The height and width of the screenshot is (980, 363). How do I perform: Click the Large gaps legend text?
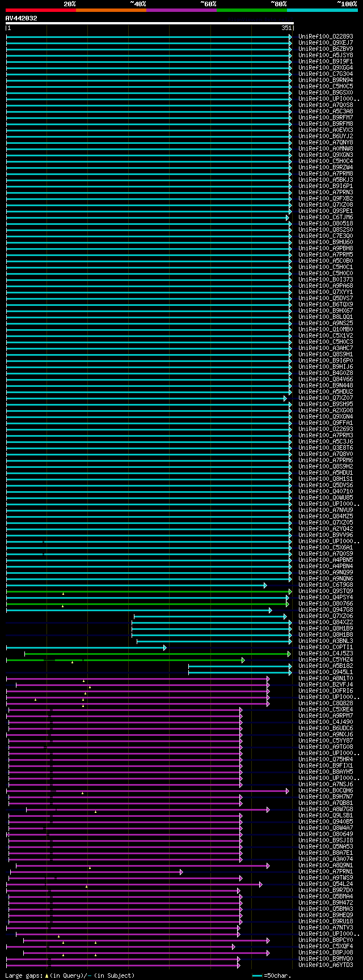click(x=70, y=975)
